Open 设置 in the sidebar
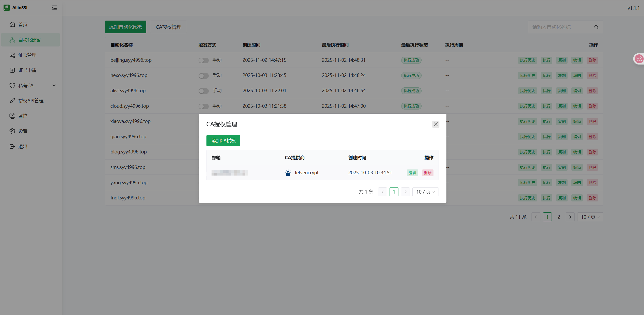Screen dimensions: 644x315 (23, 131)
